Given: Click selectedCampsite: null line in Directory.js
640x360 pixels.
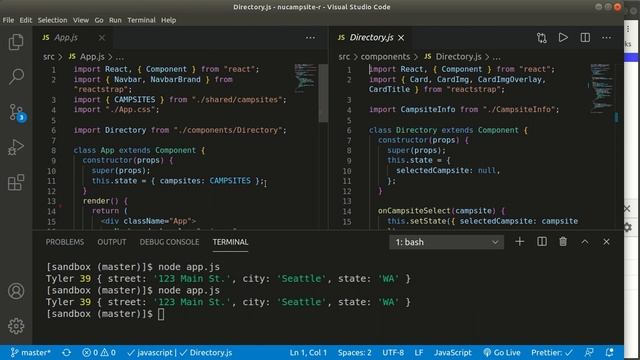Looking at the screenshot, I should (448, 171).
